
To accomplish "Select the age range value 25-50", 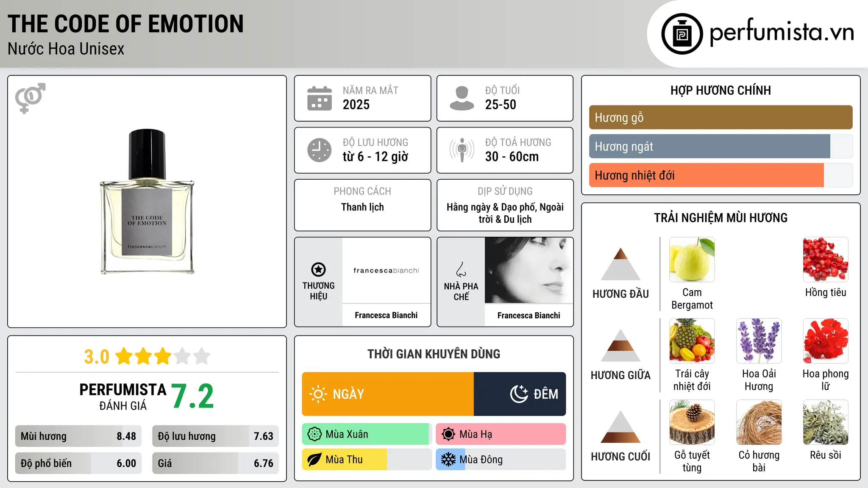I will (501, 104).
